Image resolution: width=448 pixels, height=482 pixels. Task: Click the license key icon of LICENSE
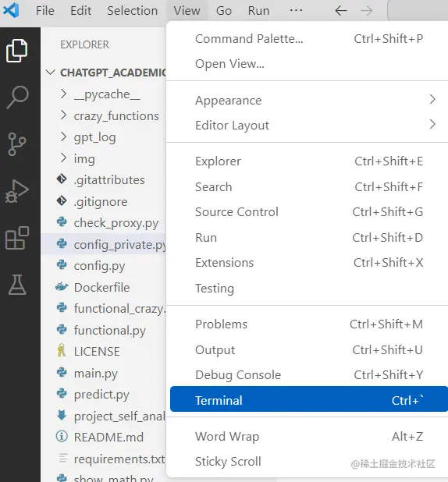tap(62, 350)
